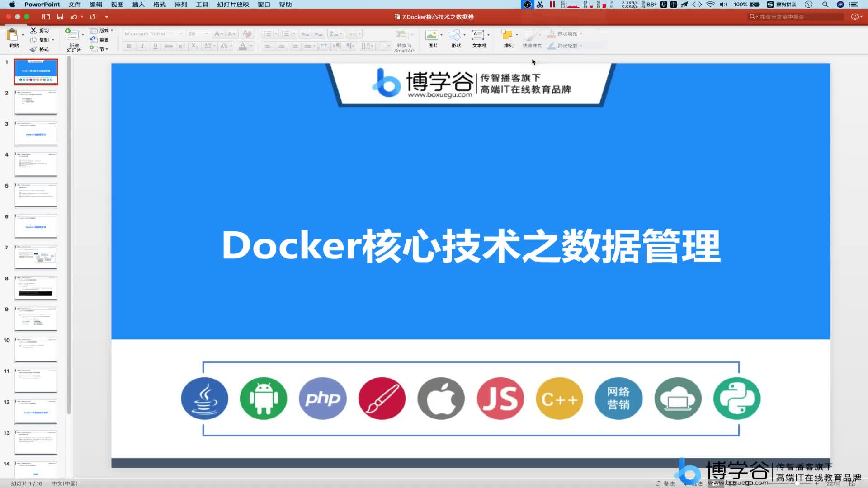Open the View (视图) menu
Image resolution: width=868 pixels, height=488 pixels.
click(x=117, y=5)
